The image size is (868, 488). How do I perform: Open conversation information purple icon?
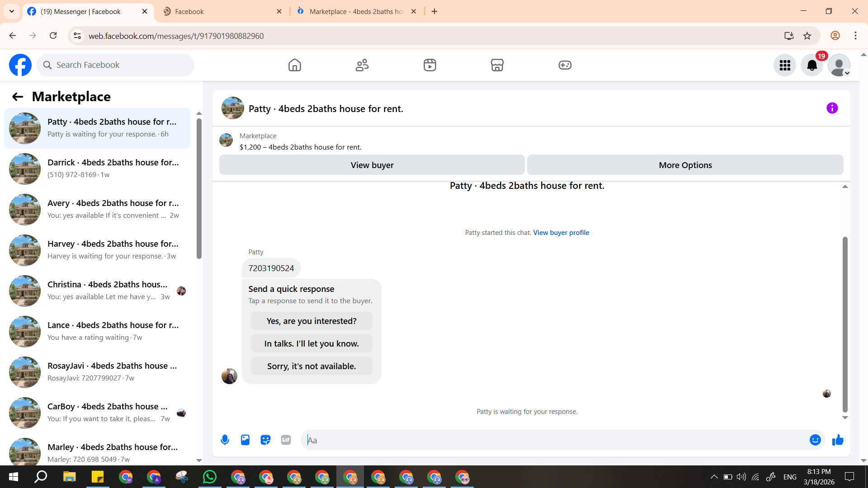pos(832,108)
